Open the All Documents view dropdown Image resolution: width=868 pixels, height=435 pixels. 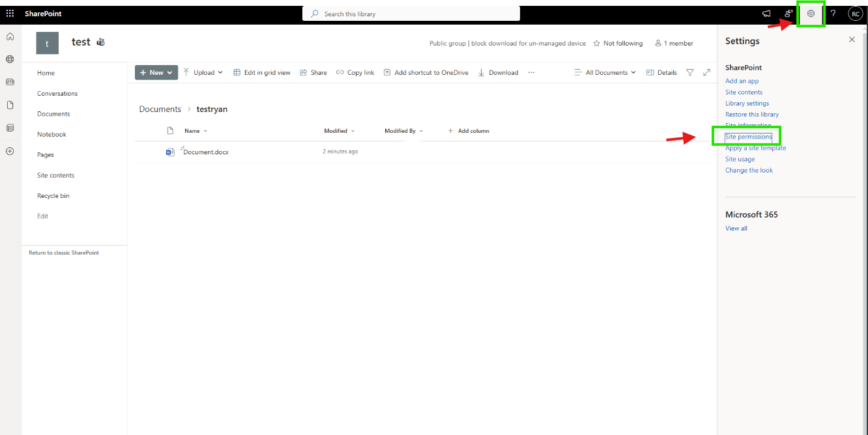(x=605, y=72)
